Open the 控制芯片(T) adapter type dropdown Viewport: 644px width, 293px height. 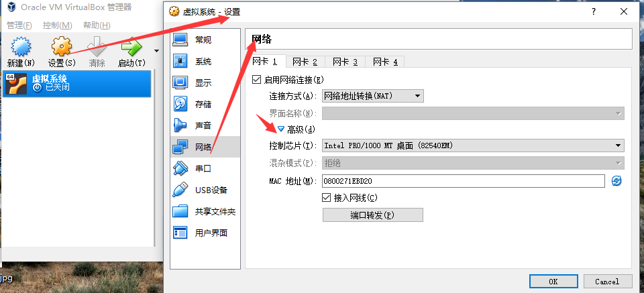pyautogui.click(x=473, y=145)
